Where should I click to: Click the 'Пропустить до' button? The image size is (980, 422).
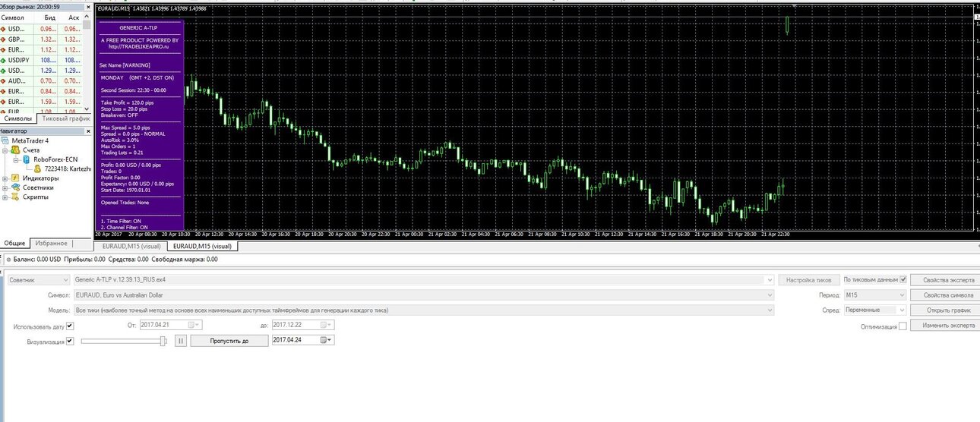pos(229,341)
